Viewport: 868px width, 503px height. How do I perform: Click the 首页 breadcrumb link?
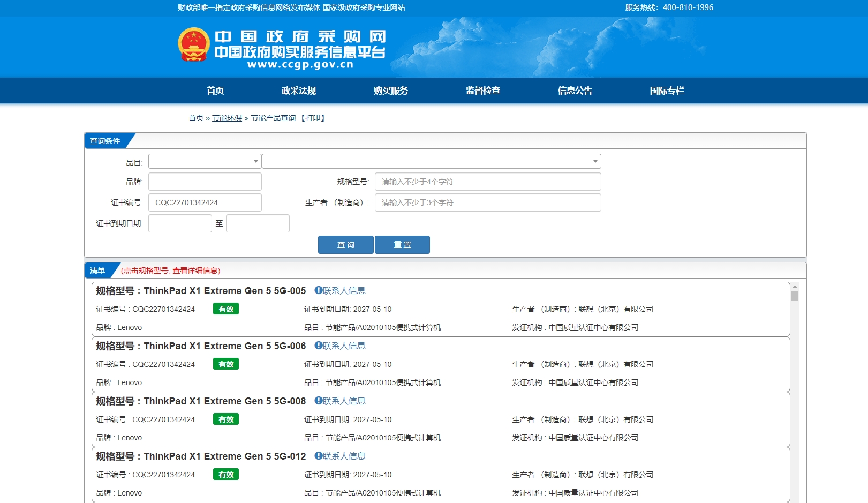(x=196, y=118)
